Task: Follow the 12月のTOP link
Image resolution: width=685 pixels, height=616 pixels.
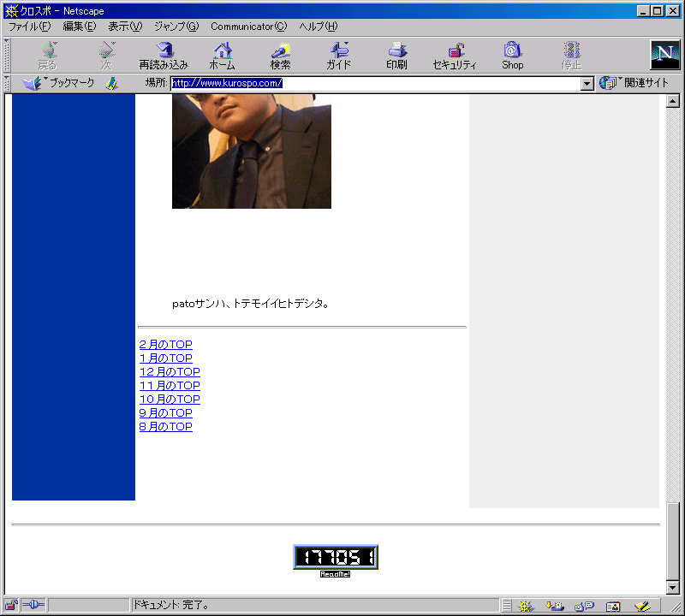Action: coord(170,372)
